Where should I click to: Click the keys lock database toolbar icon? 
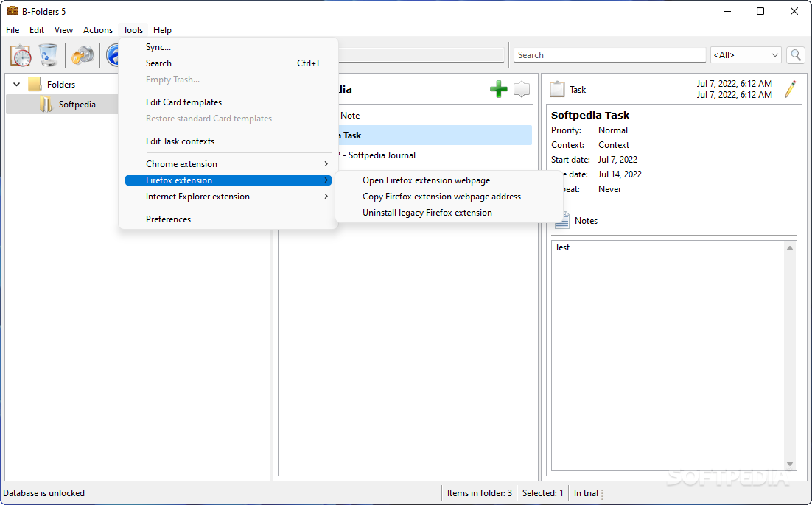click(x=83, y=55)
